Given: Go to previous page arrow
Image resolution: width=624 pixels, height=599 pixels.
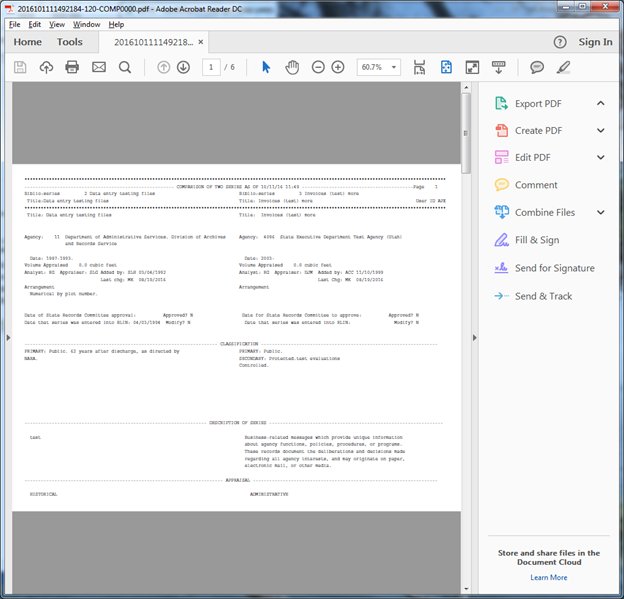Looking at the screenshot, I should 164,67.
